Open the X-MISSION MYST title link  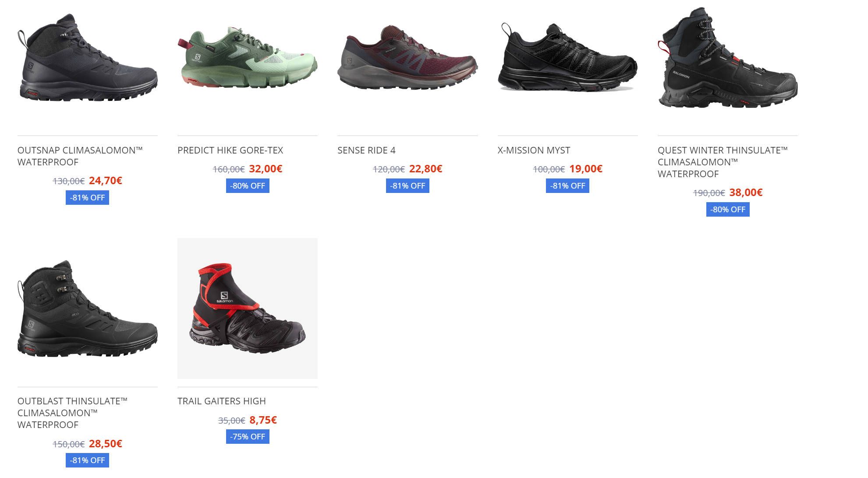click(534, 150)
